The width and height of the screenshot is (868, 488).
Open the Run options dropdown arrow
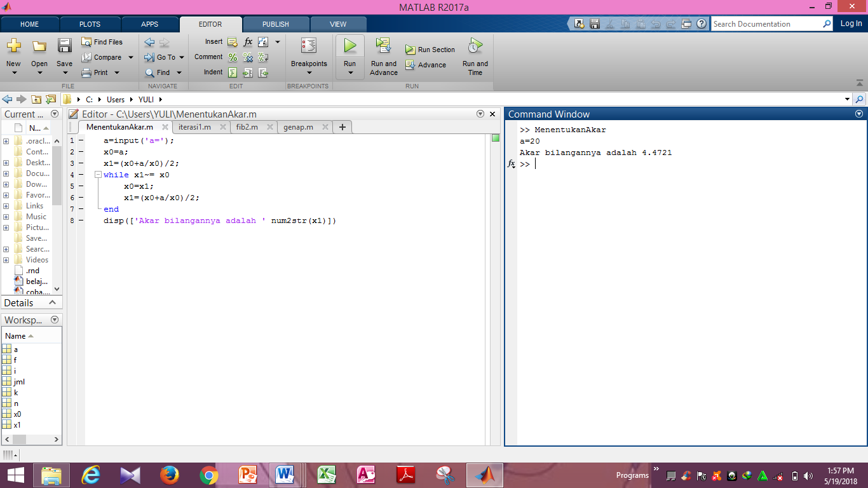point(349,72)
